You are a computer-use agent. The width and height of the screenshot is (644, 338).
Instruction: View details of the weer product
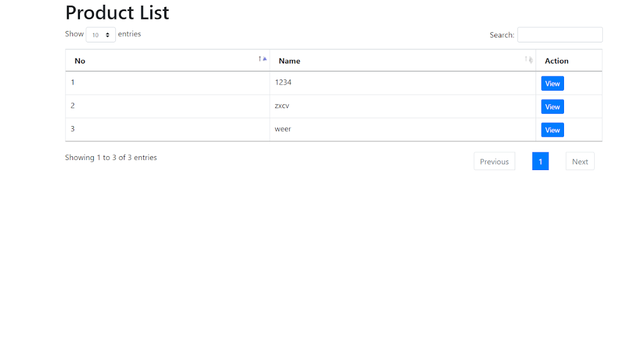point(552,129)
